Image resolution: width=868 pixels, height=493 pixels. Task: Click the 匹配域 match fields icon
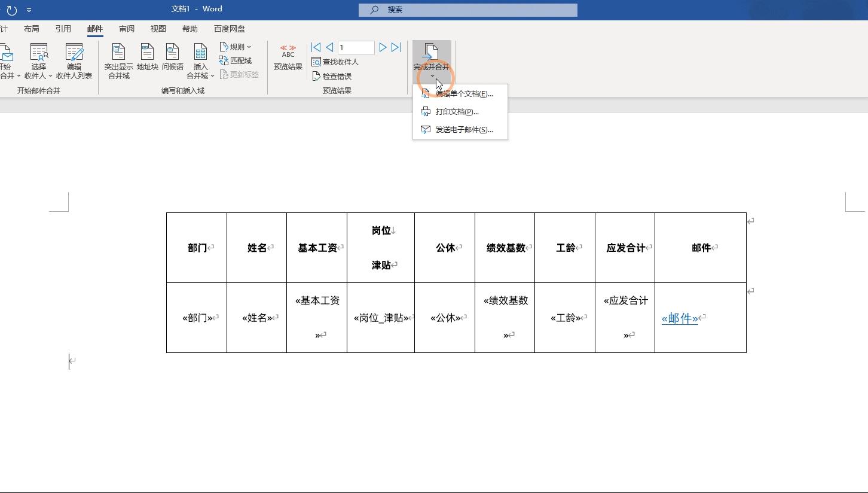tap(225, 60)
